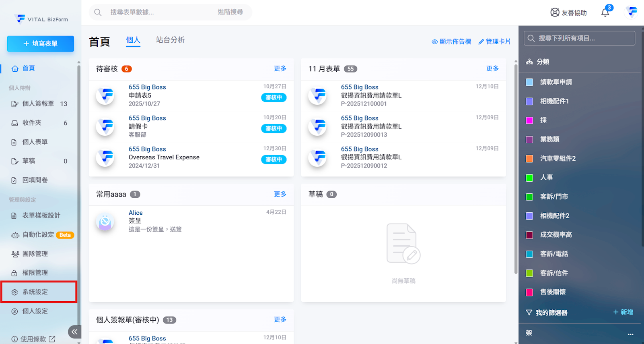Viewport: 644px width, 344px height.
Task: Open 系統設定 in sidebar
Action: pos(35,292)
